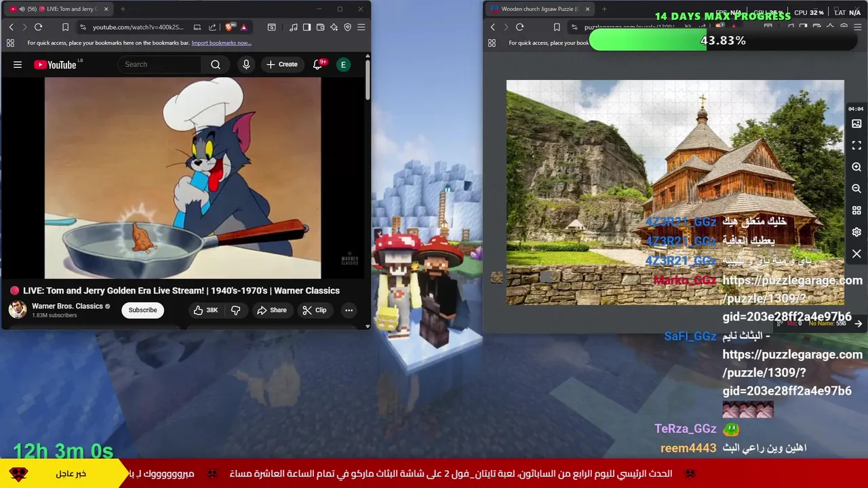Bookmark the puzzlegarage page

[557, 27]
